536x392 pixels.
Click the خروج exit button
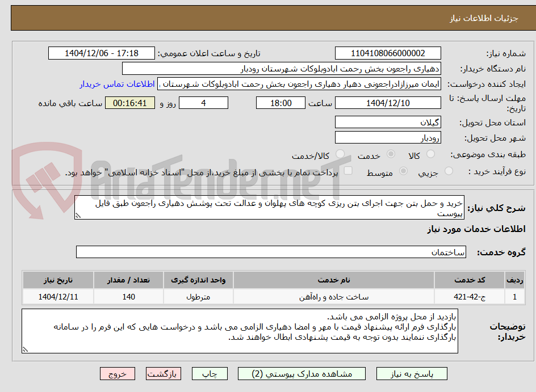click(x=118, y=374)
